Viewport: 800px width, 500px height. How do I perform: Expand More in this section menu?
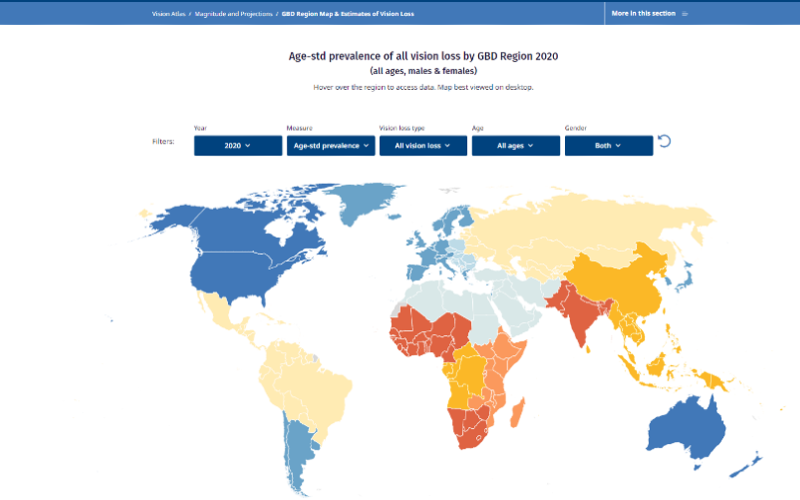point(643,14)
